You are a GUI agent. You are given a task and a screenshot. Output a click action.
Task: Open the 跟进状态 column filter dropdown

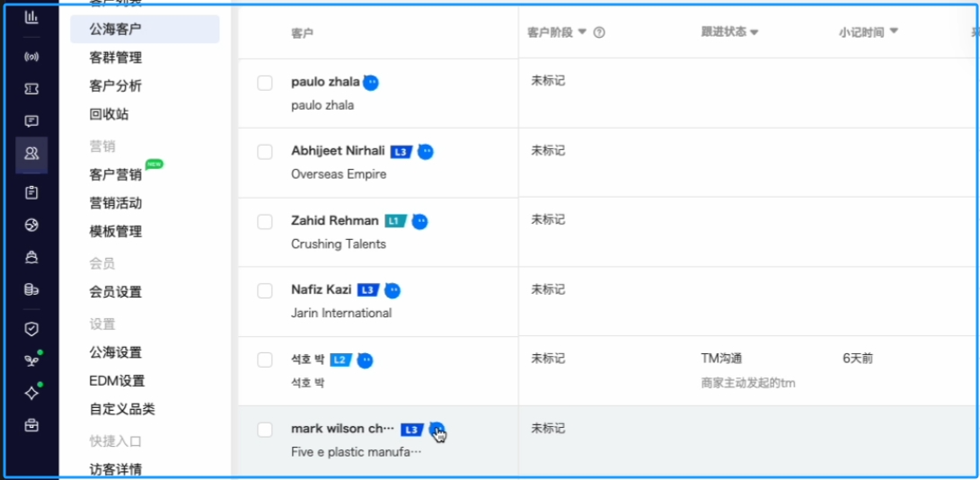[754, 32]
